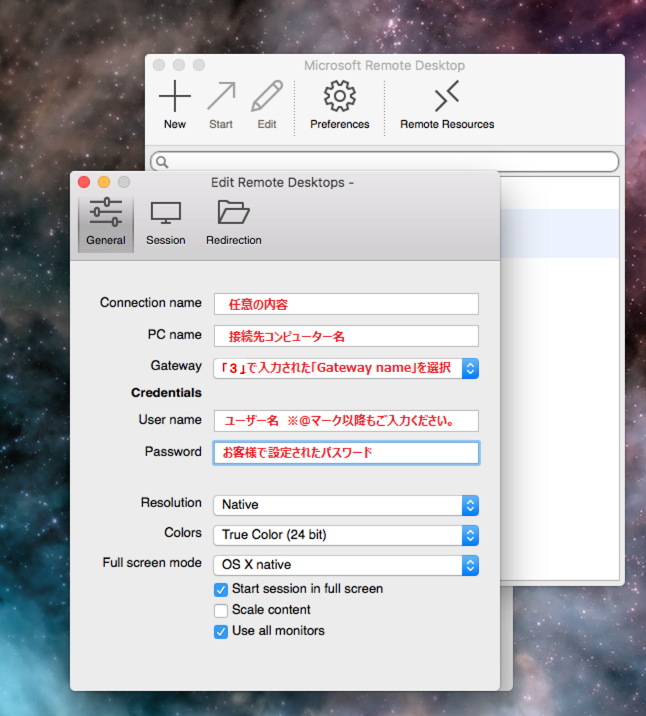
Task: Uncheck Start session in full screen
Action: click(221, 590)
